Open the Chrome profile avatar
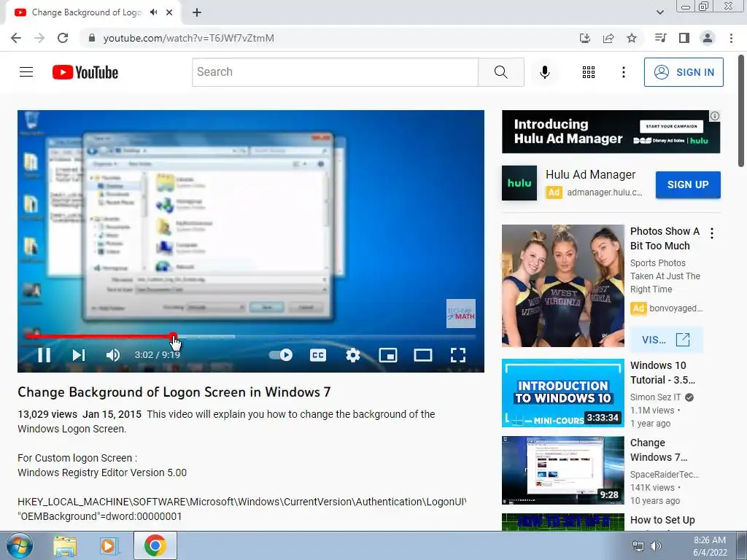 click(x=708, y=38)
